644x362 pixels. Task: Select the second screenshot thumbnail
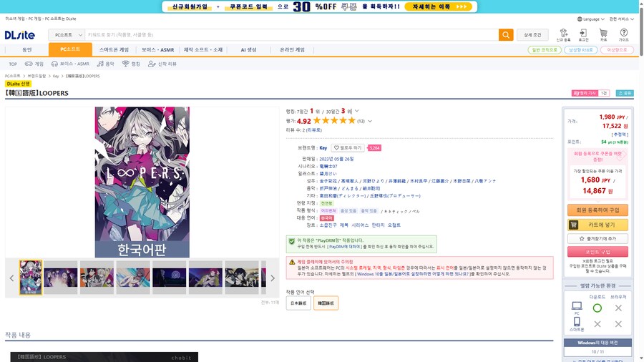click(x=60, y=278)
